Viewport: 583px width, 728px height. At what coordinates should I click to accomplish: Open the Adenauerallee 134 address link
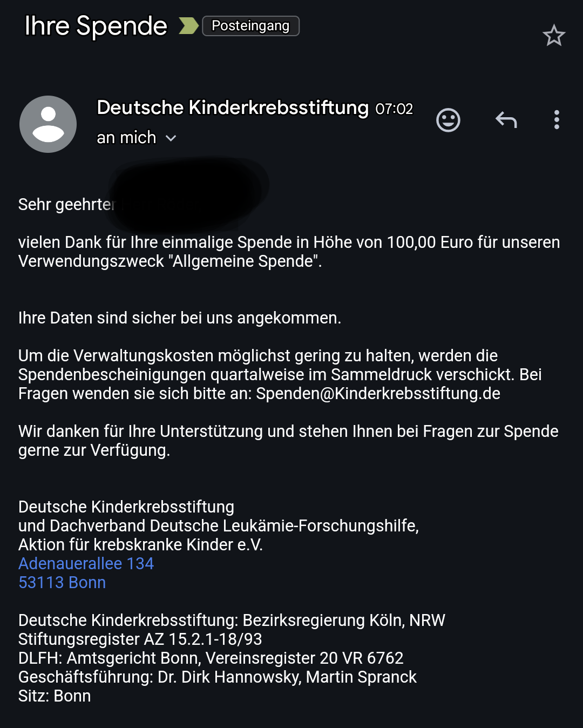[x=86, y=563]
